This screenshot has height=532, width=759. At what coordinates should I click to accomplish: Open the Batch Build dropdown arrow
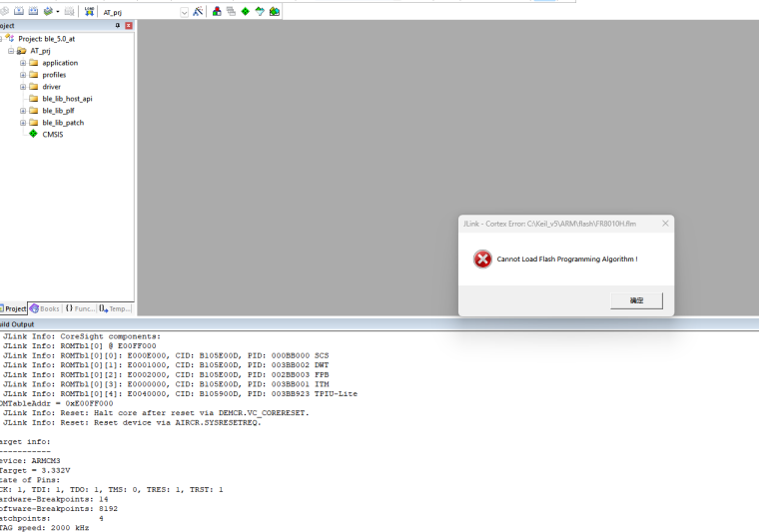point(58,12)
